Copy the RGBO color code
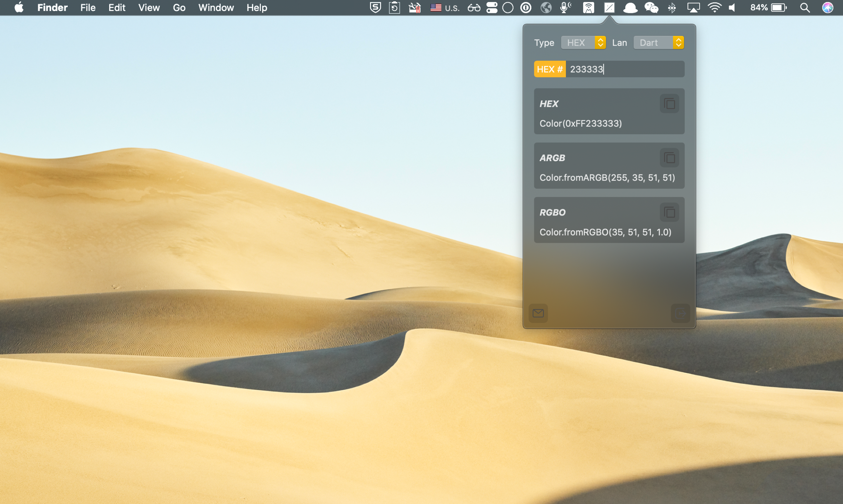This screenshot has width=843, height=504. [x=669, y=213]
